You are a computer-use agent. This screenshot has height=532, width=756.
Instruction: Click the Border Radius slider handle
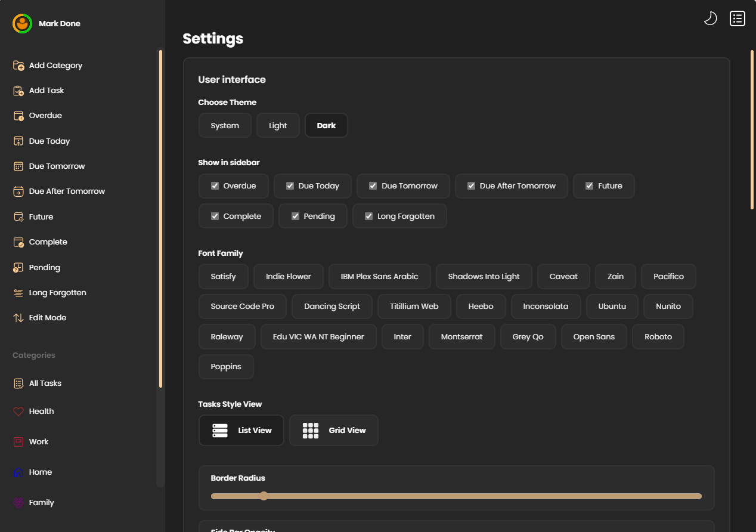click(264, 496)
